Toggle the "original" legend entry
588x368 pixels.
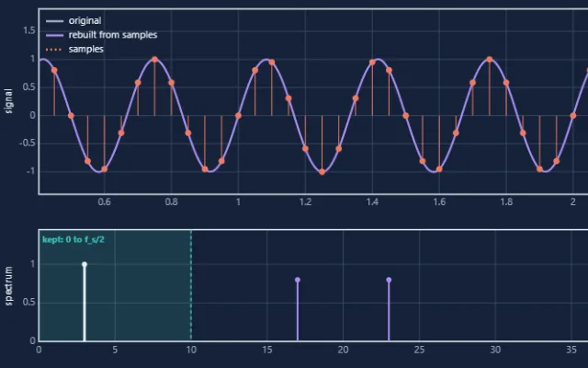coord(73,20)
